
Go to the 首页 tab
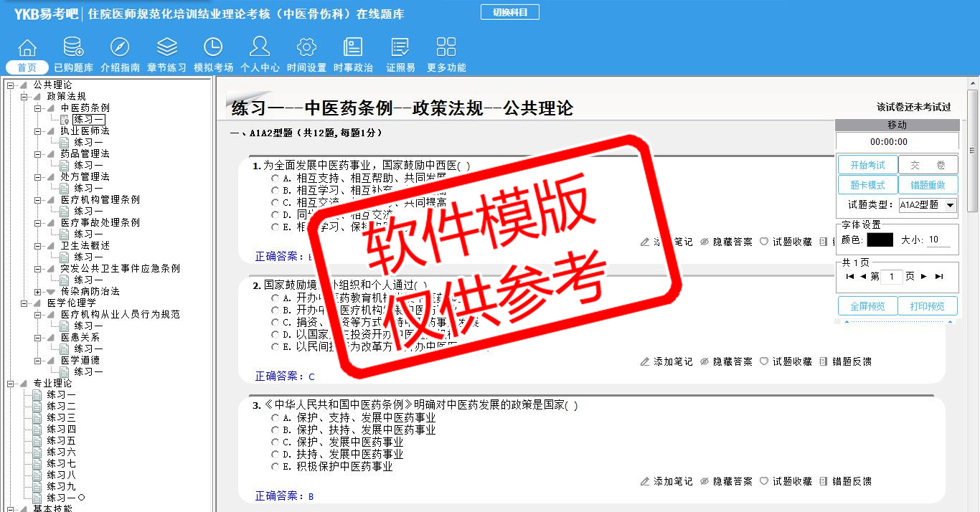(x=27, y=67)
